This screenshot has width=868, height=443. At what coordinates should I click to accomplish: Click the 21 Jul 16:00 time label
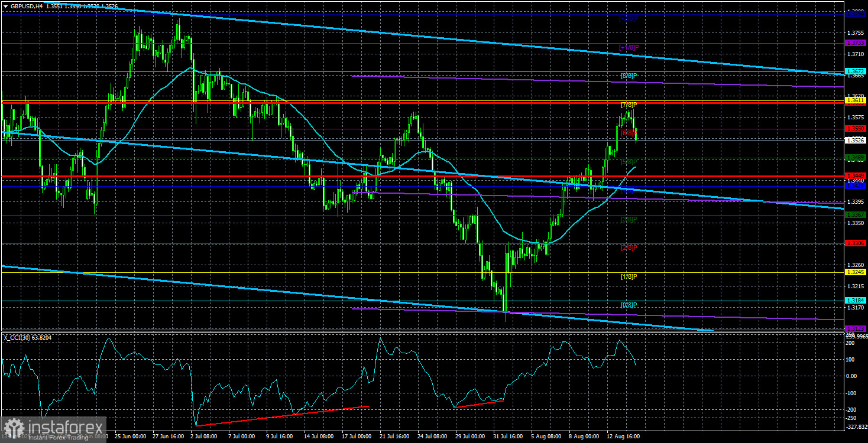tap(396, 437)
